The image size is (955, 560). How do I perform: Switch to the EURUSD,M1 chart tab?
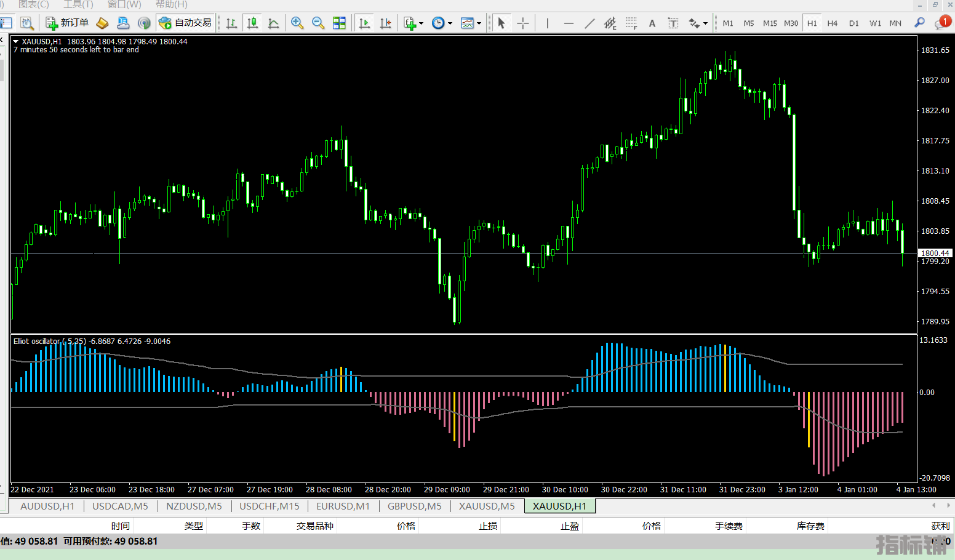pos(343,506)
